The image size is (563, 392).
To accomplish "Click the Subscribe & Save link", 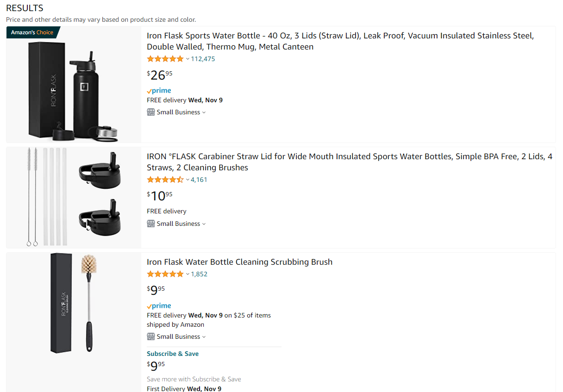I will pyautogui.click(x=173, y=354).
